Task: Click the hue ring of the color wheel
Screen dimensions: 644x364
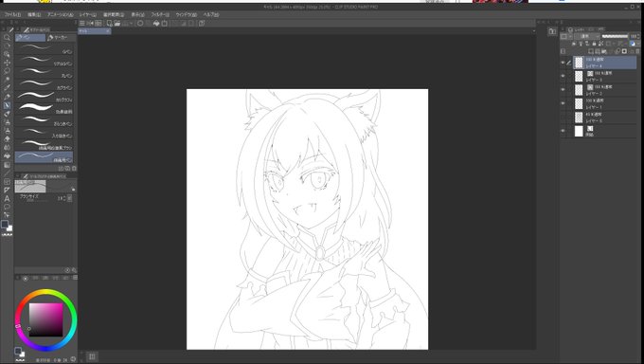Action: pyautogui.click(x=46, y=293)
